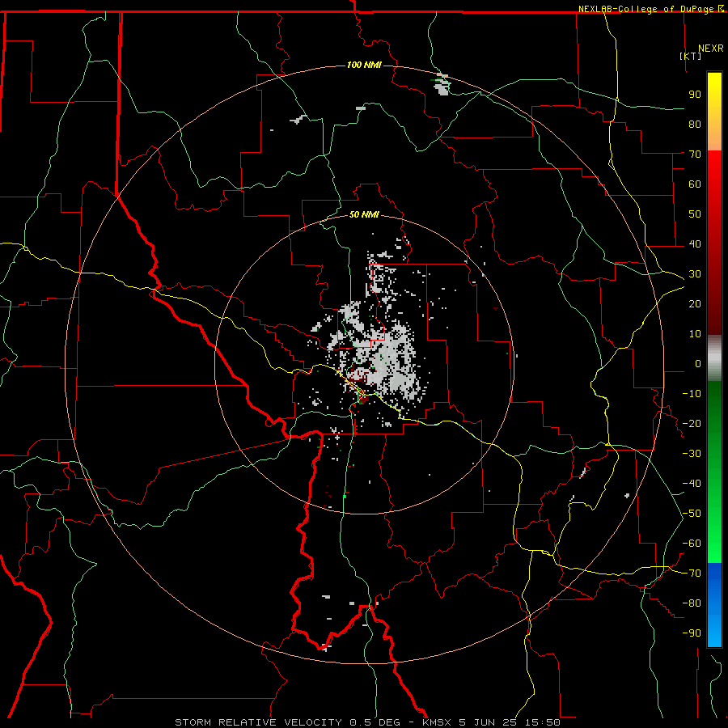Click the -10 kt scale label

pos(692,394)
